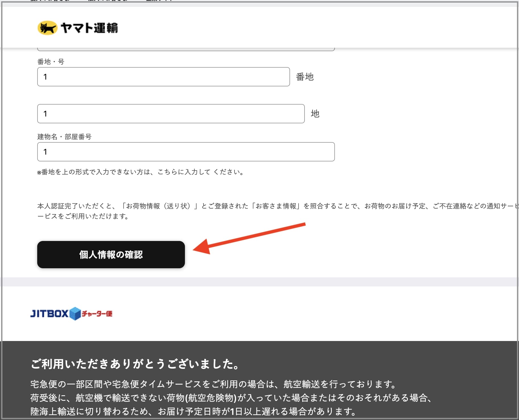The height and width of the screenshot is (420, 519).
Task: Open the JITBOX チャーター便 banner link
Action: tap(71, 313)
